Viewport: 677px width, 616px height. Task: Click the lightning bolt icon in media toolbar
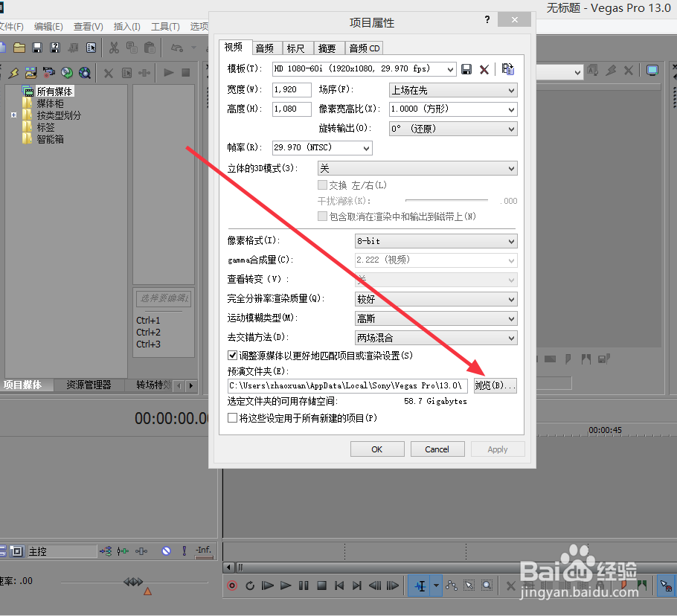(x=13, y=72)
